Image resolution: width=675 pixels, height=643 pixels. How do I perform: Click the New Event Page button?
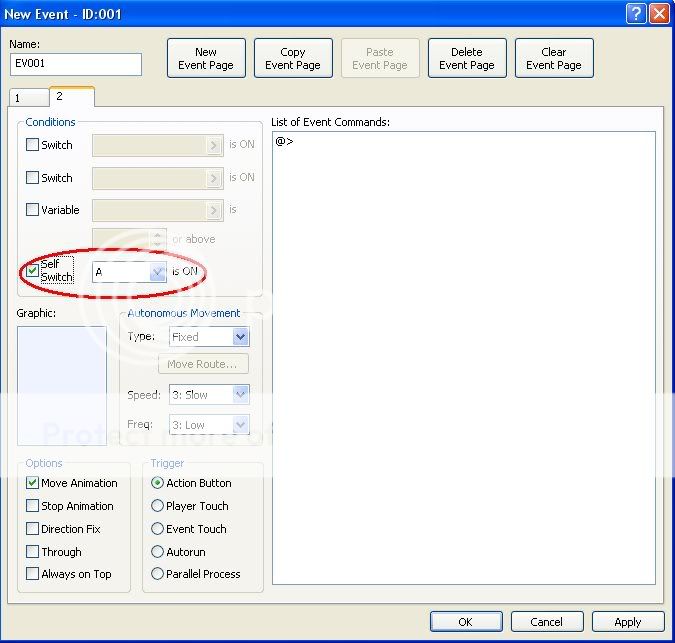[x=206, y=59]
